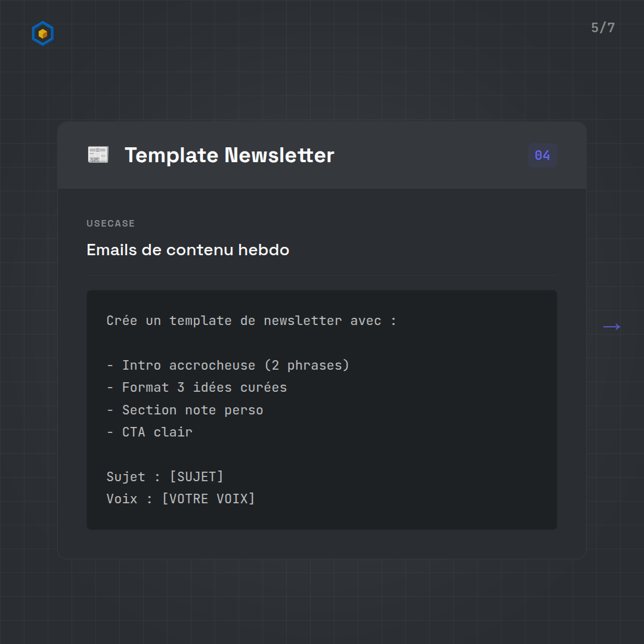The height and width of the screenshot is (644, 644).
Task: Click the word 'newsletter' in the prompt
Action: pyautogui.click(x=302, y=321)
